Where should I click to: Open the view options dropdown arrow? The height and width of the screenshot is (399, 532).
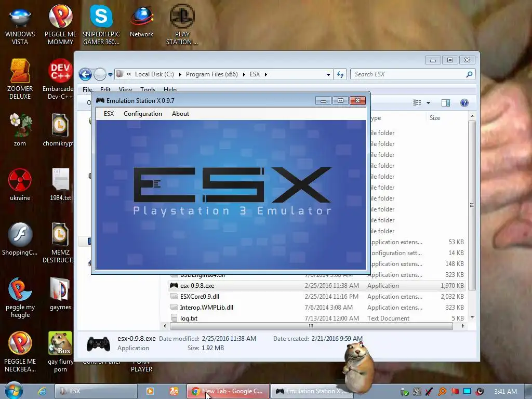(428, 103)
